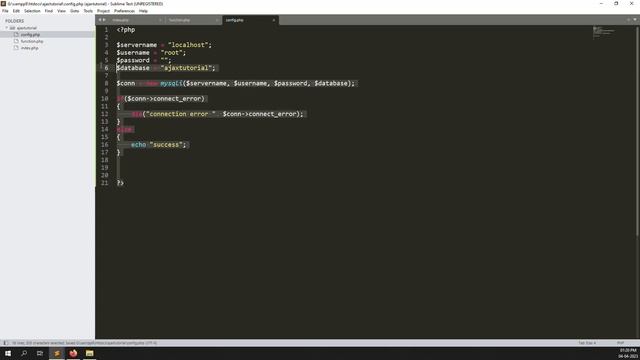Open config.php in the sidebar

coord(30,35)
